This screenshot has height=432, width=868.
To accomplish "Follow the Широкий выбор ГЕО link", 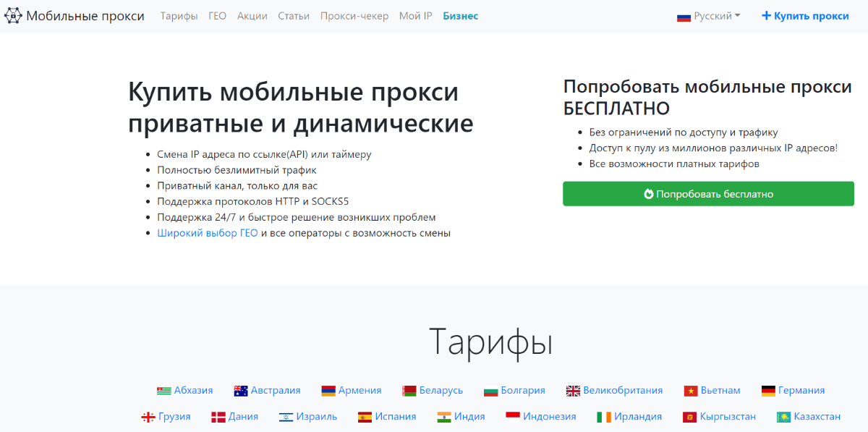I will click(208, 233).
